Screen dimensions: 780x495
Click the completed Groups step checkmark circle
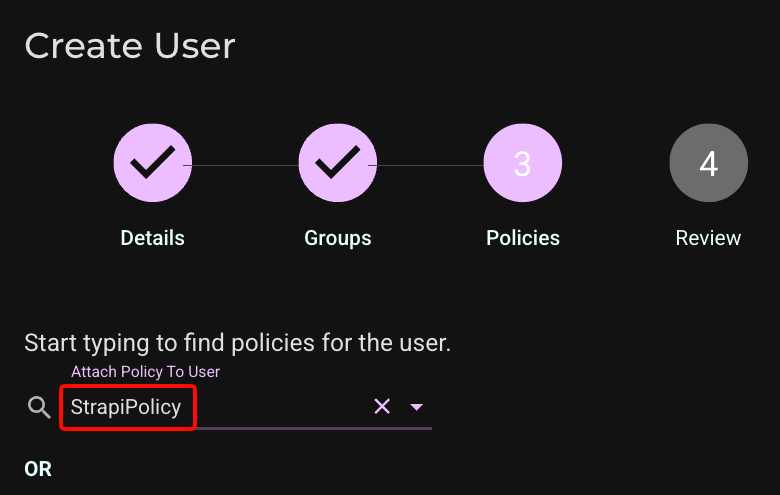tap(338, 163)
